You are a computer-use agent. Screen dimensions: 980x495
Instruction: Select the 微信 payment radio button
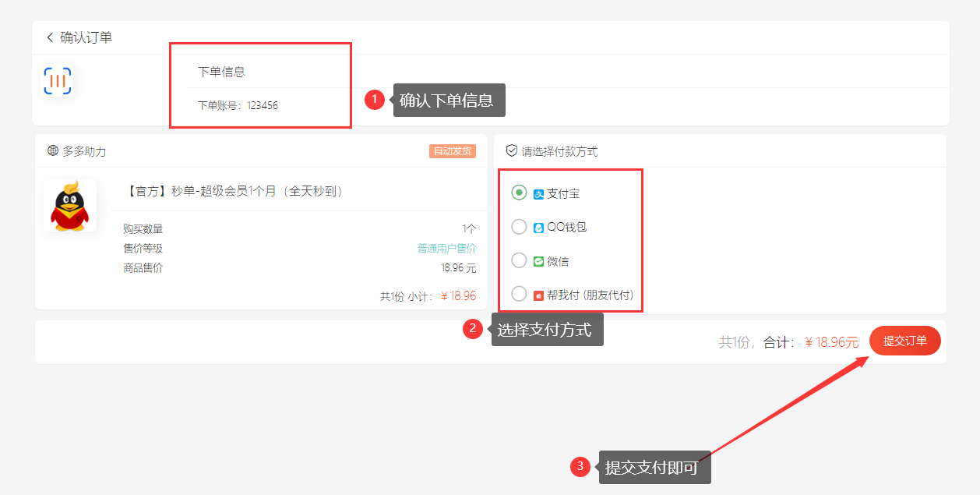click(x=519, y=260)
